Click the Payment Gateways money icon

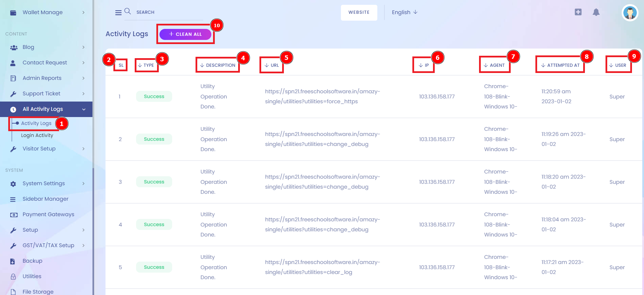pyautogui.click(x=14, y=215)
